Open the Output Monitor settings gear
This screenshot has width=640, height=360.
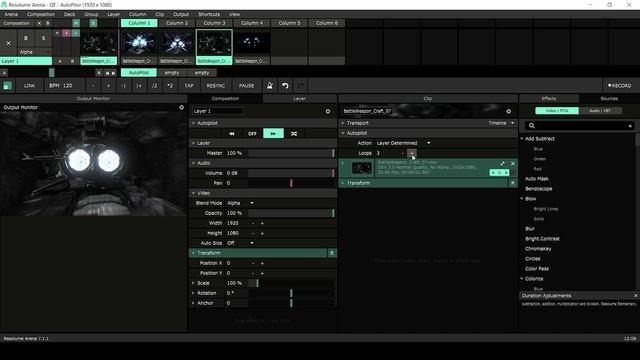(182, 107)
